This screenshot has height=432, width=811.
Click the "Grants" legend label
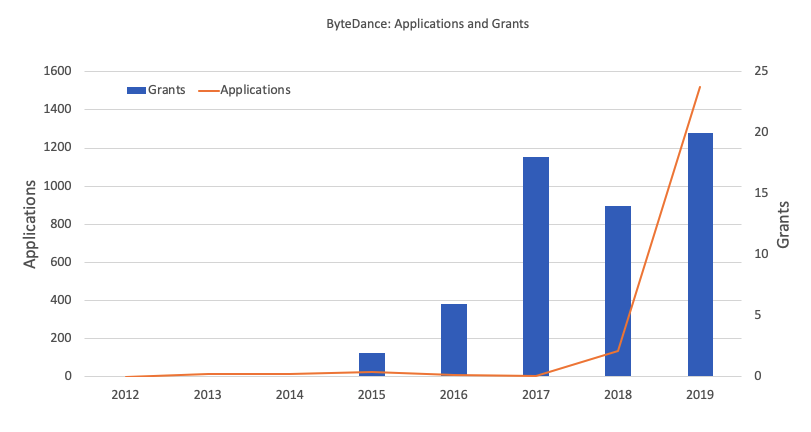click(x=167, y=90)
